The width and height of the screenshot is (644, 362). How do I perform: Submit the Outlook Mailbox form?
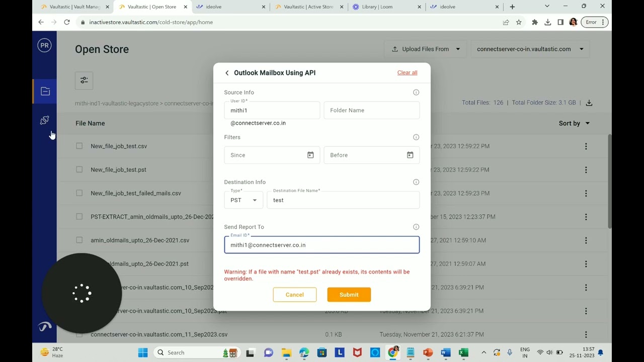(x=349, y=295)
